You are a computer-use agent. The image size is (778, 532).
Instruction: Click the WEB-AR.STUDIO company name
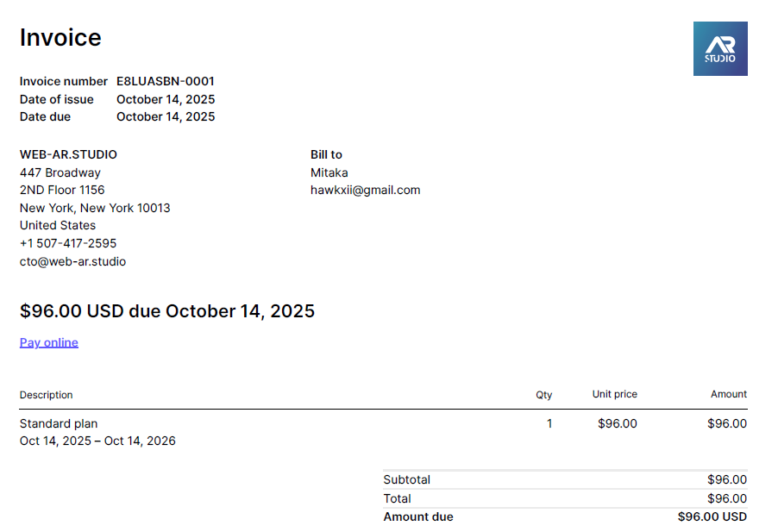68,155
